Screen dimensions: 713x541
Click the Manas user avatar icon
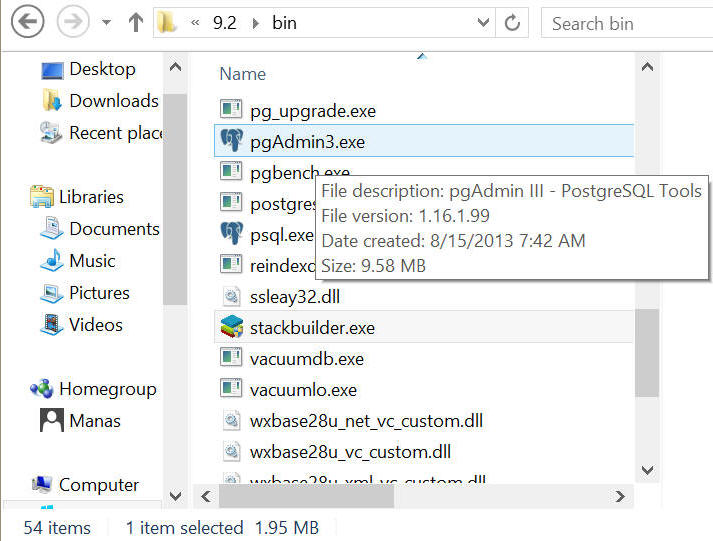[52, 420]
